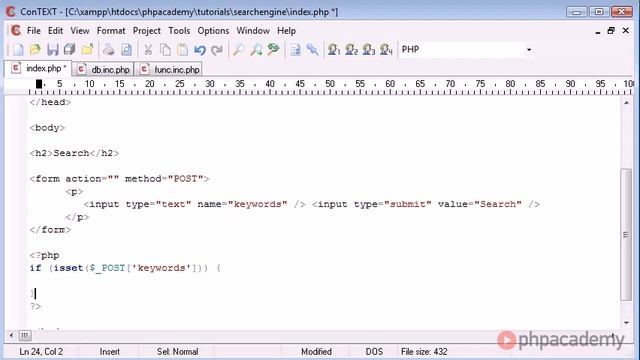Click the ruler at column 50
This screenshot has height=360, width=640.
[x=330, y=84]
